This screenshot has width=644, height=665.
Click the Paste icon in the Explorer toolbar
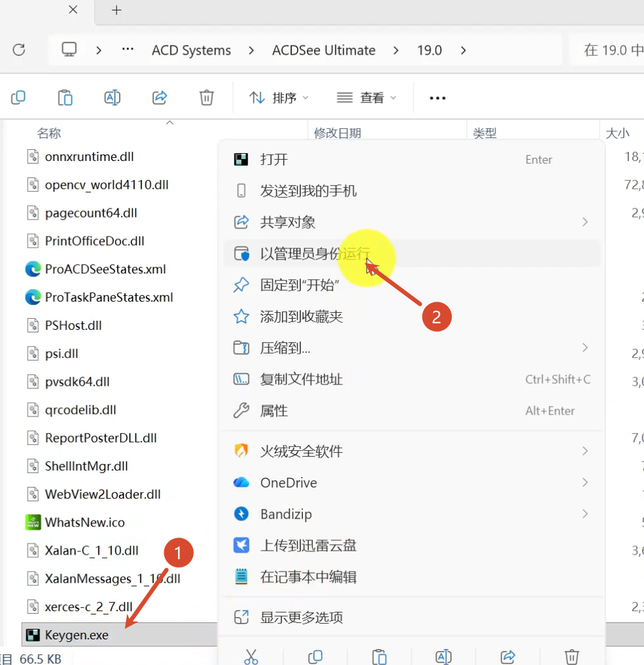pos(65,97)
